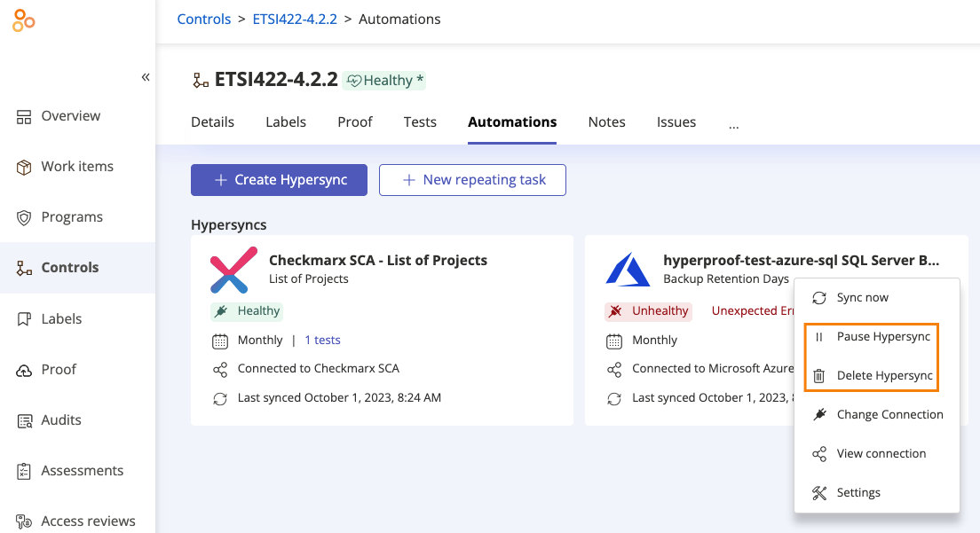980x533 pixels.
Task: Expand more tabs via ellipsis
Action: (734, 125)
